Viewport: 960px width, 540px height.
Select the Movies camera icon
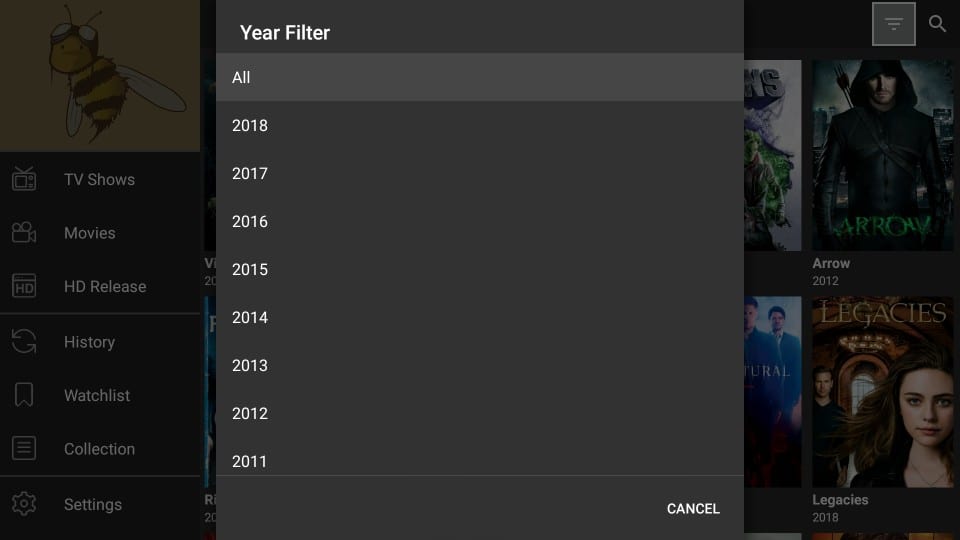click(x=24, y=233)
